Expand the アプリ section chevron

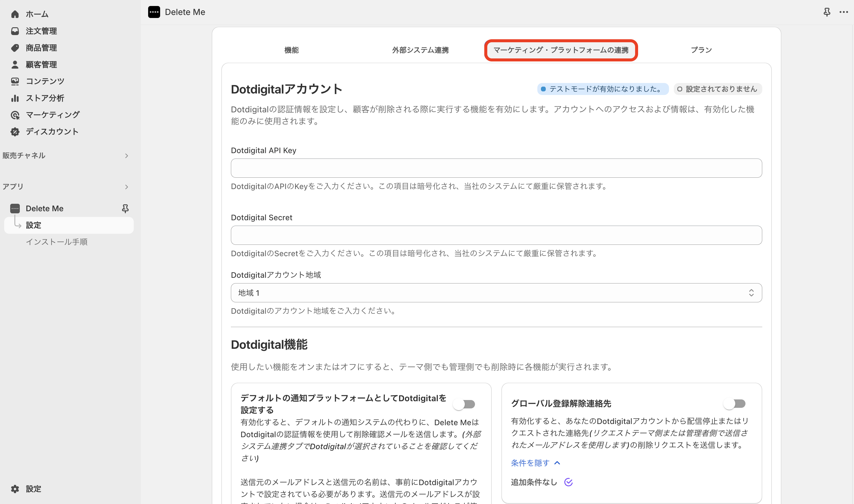tap(127, 187)
